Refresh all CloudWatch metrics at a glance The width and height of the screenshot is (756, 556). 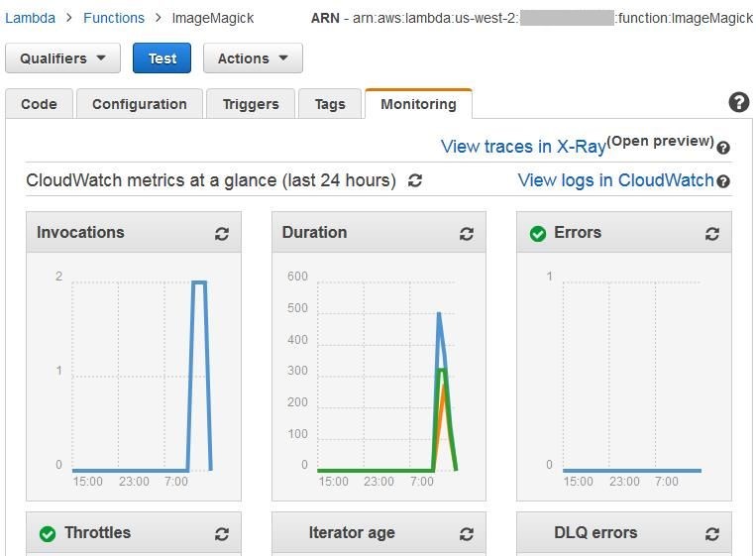pos(415,180)
